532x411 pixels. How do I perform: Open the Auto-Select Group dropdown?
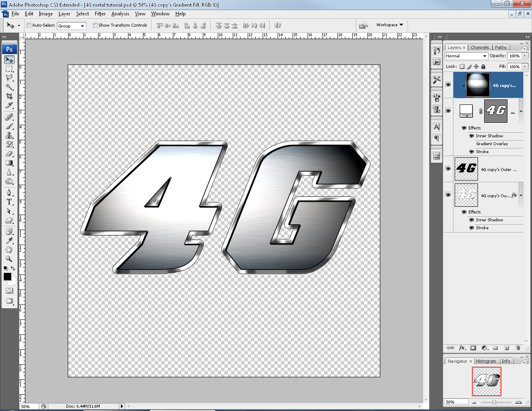pyautogui.click(x=71, y=26)
